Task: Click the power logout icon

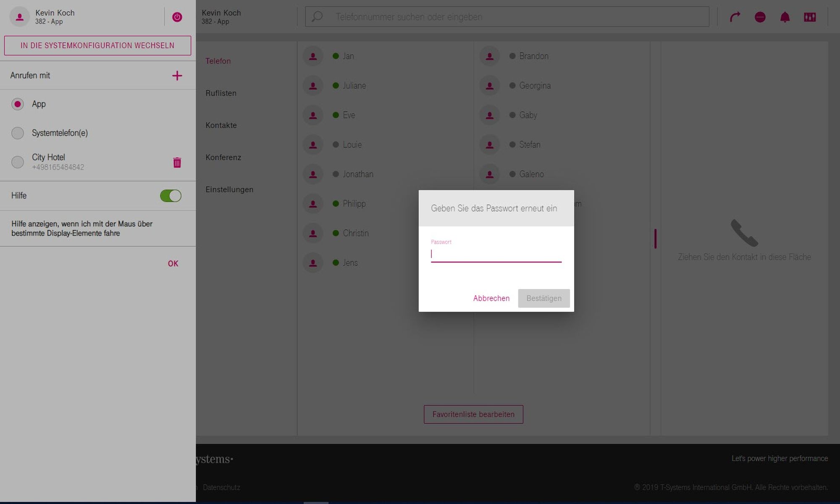Action: pos(177,17)
